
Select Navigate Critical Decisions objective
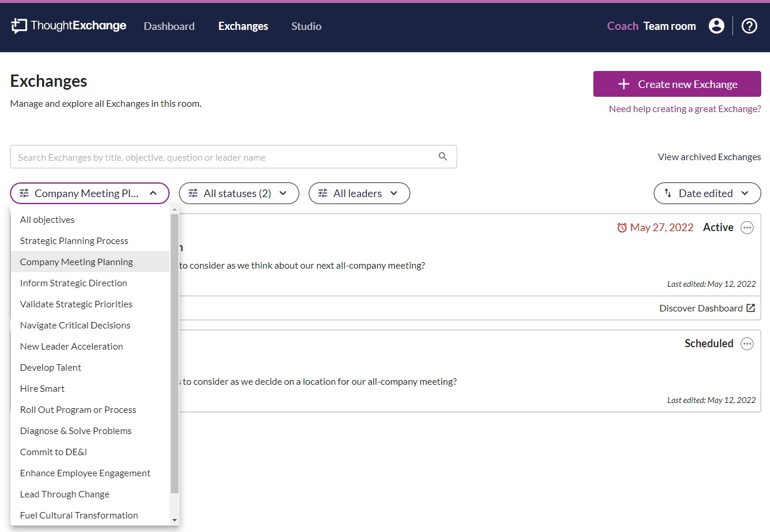coord(90,325)
